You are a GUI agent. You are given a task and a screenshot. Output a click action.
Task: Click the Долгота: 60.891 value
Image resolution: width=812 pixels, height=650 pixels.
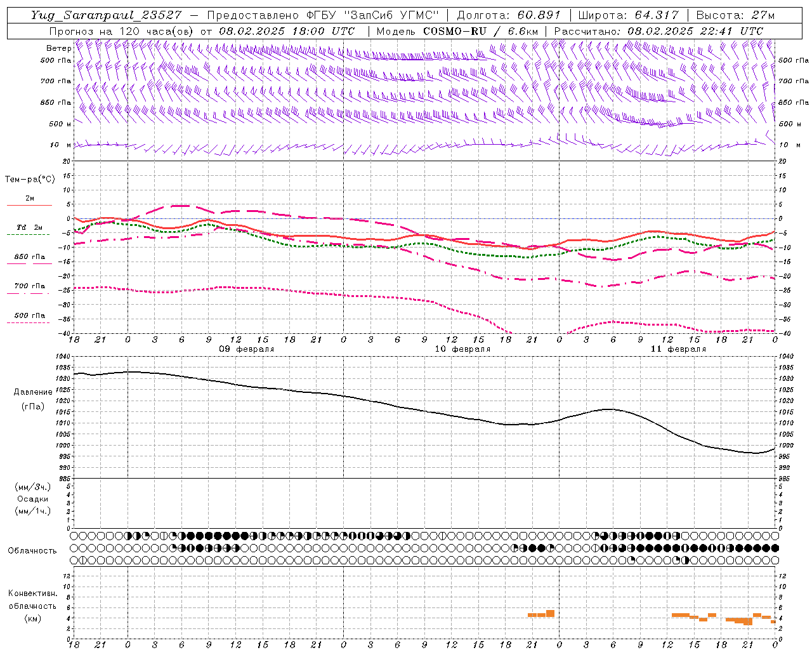tap(509, 15)
